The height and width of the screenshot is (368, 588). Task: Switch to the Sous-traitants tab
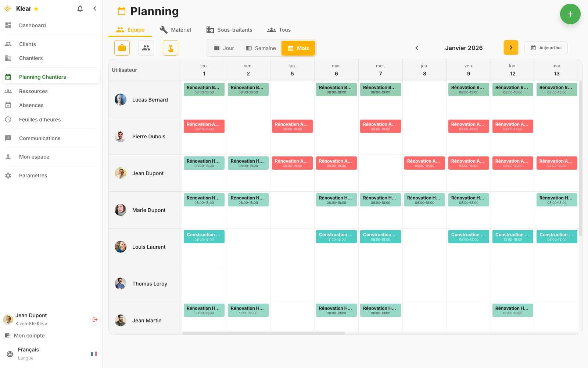click(230, 30)
